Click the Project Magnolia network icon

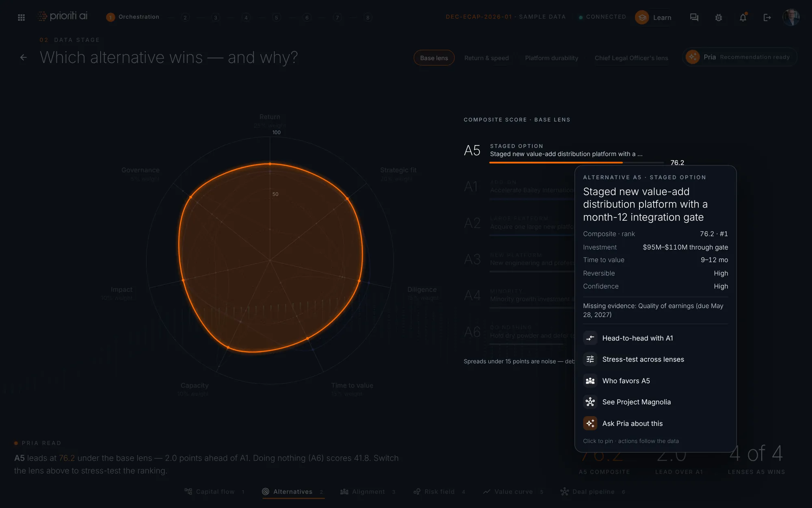click(590, 402)
